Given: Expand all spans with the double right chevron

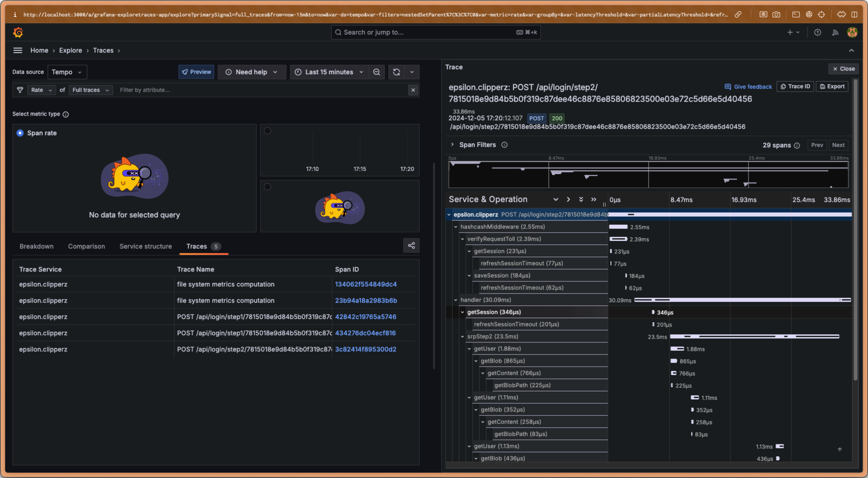Looking at the screenshot, I should pyautogui.click(x=594, y=199).
